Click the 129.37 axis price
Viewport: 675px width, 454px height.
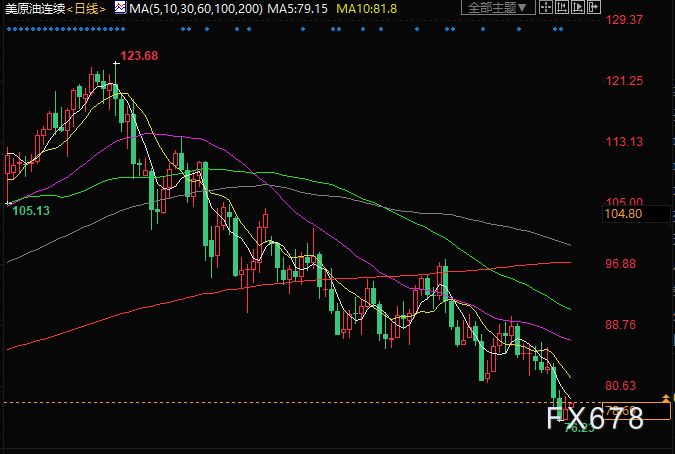tap(624, 20)
